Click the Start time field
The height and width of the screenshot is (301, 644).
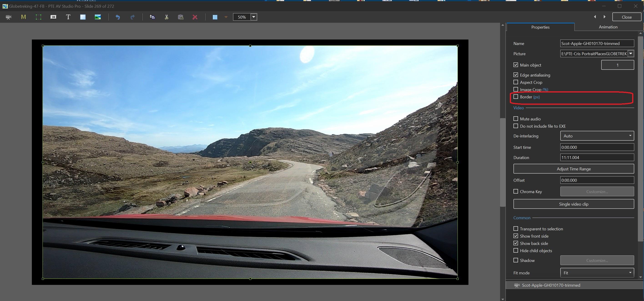coord(597,147)
